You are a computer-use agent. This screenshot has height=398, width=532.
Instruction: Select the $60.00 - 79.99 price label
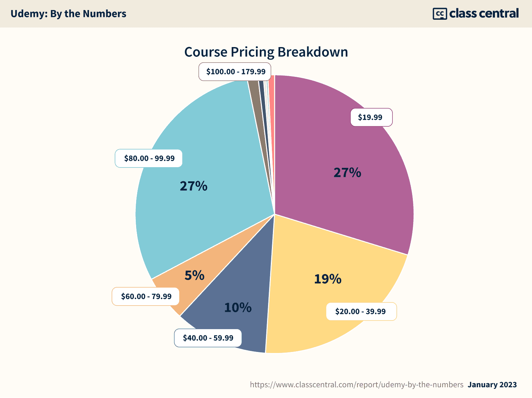coord(146,296)
